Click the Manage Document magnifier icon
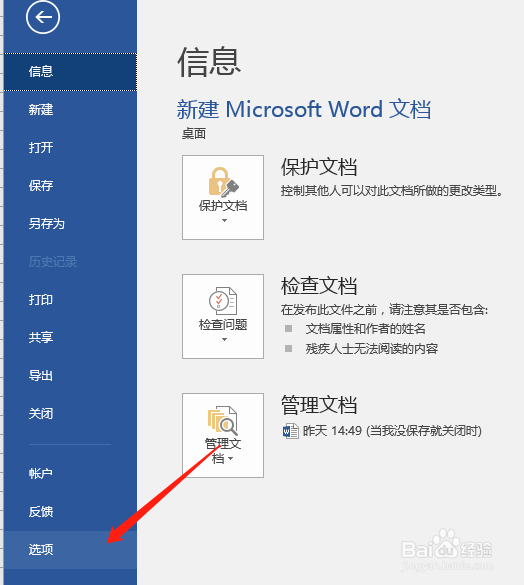This screenshot has height=585, width=524. point(222,420)
